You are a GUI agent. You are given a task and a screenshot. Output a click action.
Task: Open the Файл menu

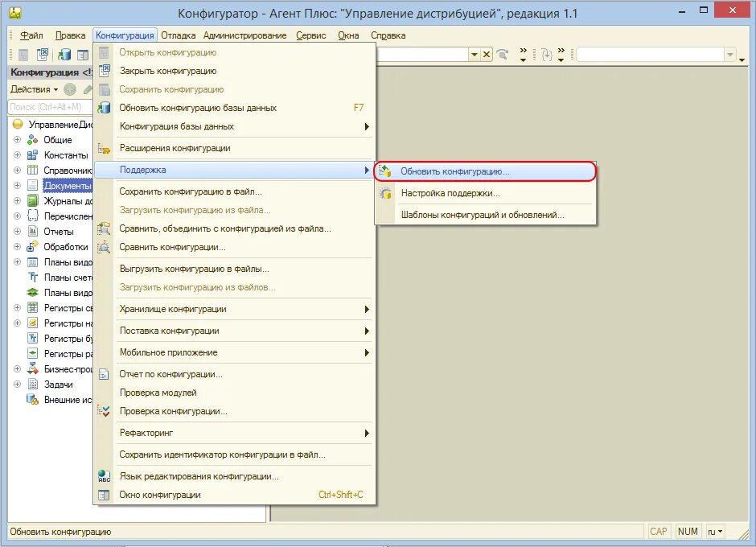tap(31, 35)
